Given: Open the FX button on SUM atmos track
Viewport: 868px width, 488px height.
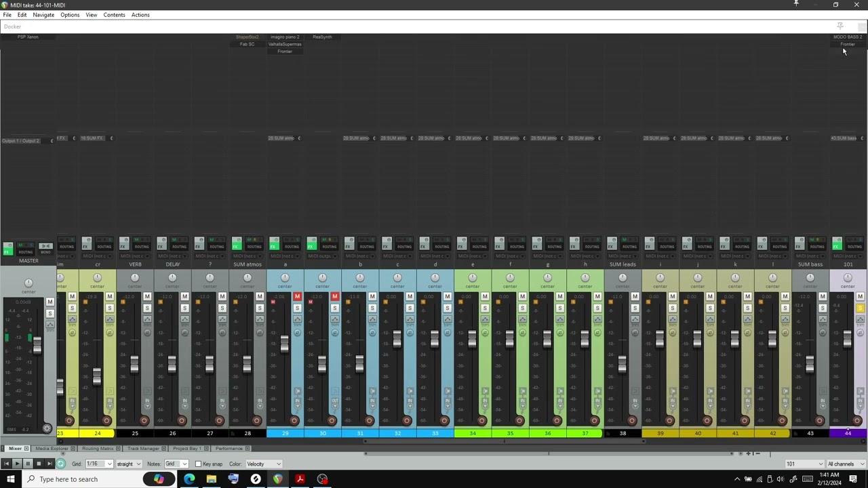Looking at the screenshot, I should [237, 243].
